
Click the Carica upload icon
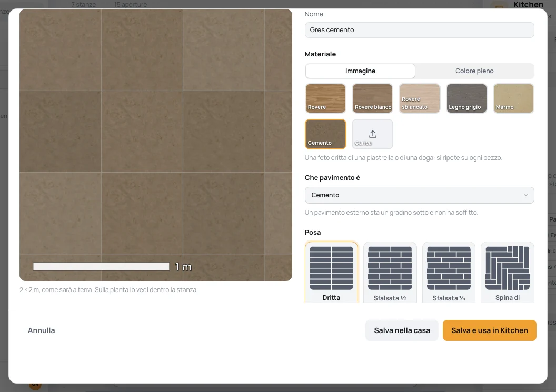pos(372,134)
